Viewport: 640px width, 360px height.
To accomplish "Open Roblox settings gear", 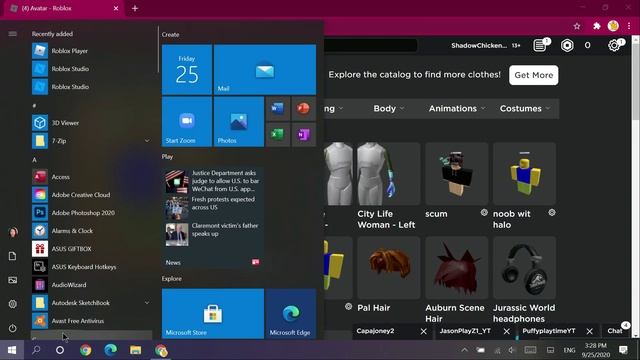I will click(x=613, y=45).
